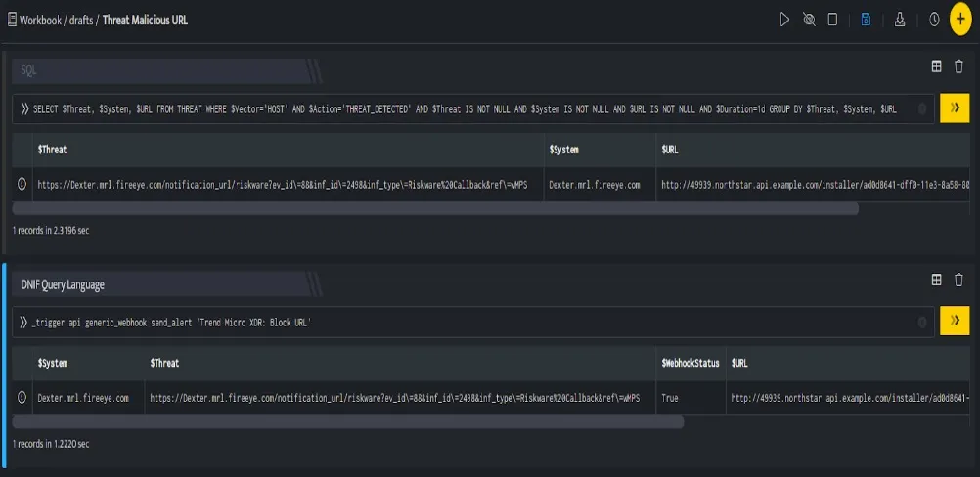Select $Threat column header in SQL results
Image resolution: width=980 pixels, height=477 pixels.
point(53,150)
